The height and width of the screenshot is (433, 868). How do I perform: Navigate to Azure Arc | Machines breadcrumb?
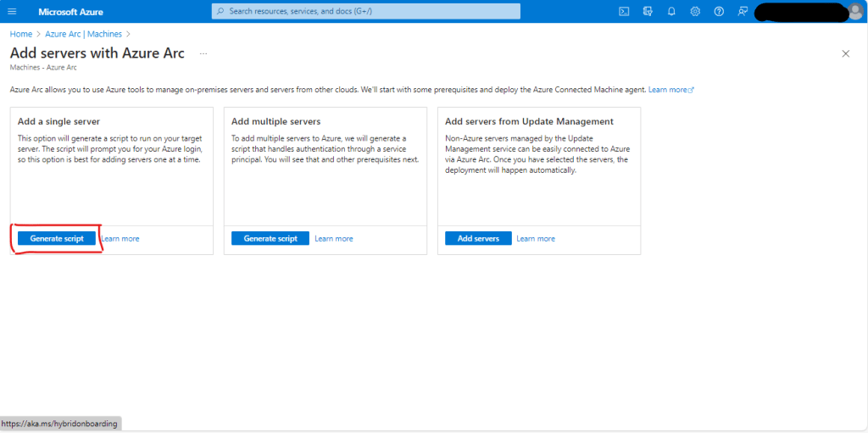[83, 34]
